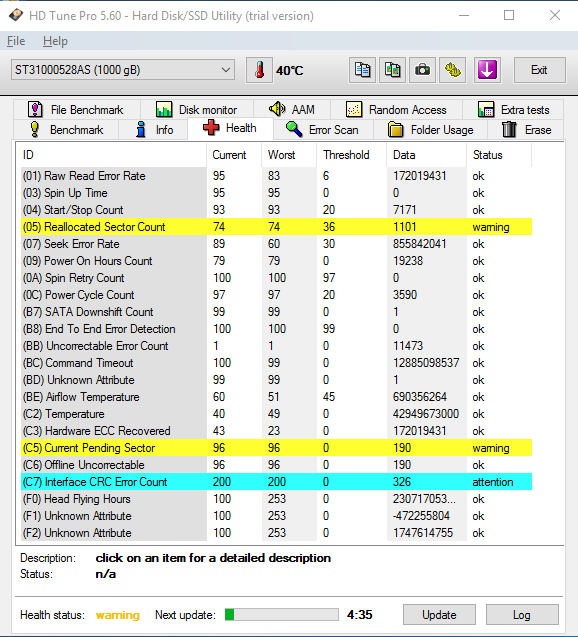Select the (C5) Current Pending Sector row
The width and height of the screenshot is (578, 637).
[x=276, y=448]
